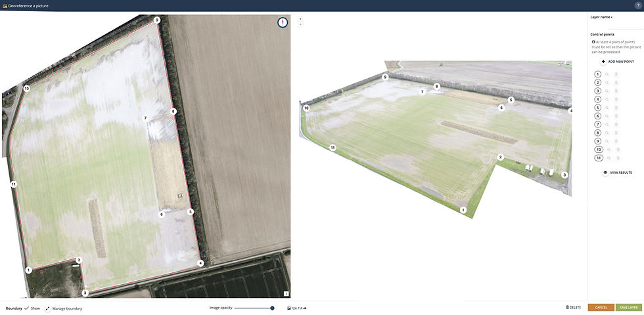Locate control point 2 with its magnifier
Screen dimensions: 644x315
coord(607,83)
